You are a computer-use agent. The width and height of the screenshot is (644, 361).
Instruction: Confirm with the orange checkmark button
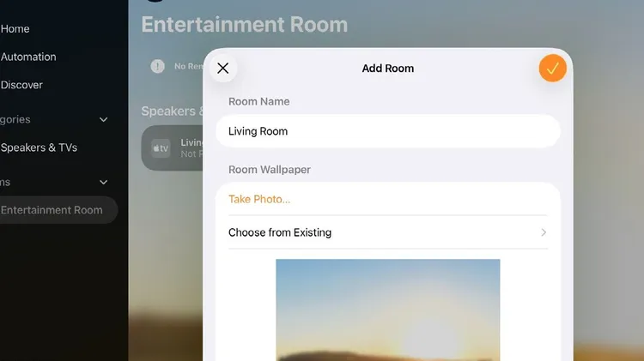tap(552, 69)
